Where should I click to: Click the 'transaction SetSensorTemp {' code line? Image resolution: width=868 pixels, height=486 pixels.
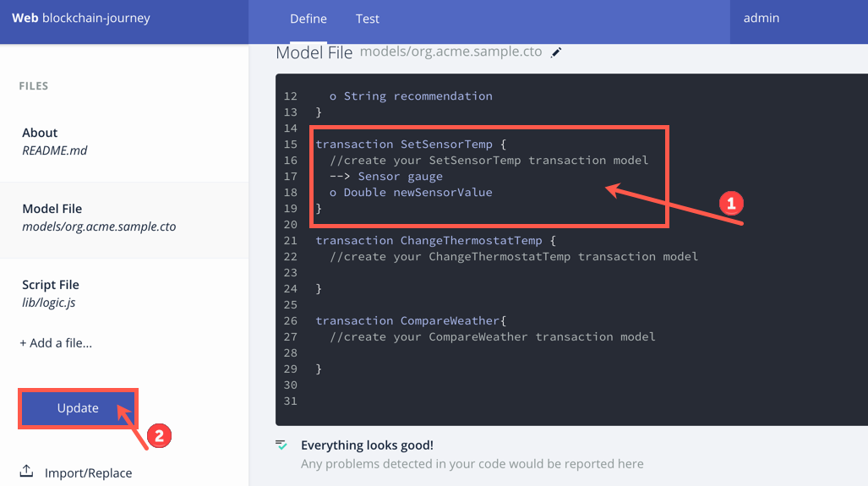[411, 145]
